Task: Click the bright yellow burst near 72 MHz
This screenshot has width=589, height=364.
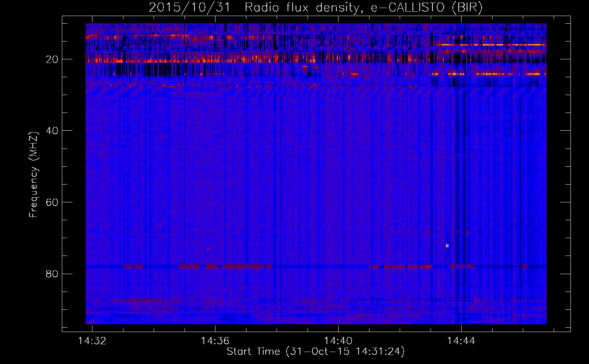Action: point(447,246)
